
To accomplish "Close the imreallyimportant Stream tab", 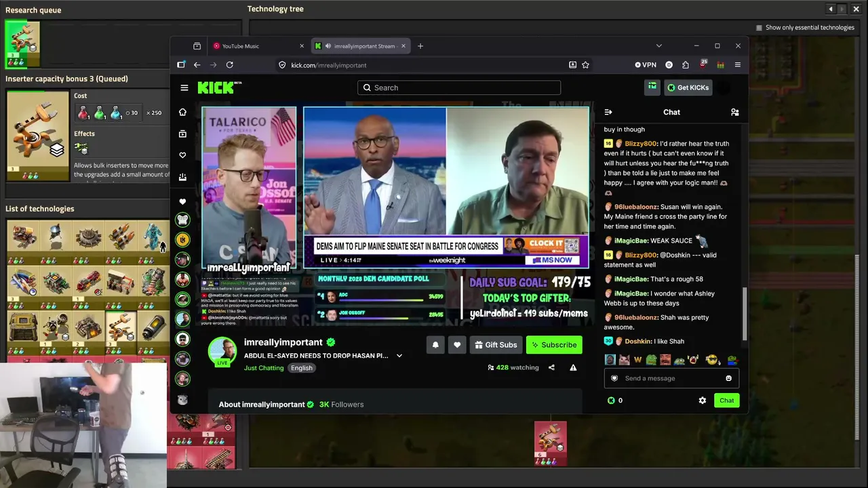I will (403, 46).
